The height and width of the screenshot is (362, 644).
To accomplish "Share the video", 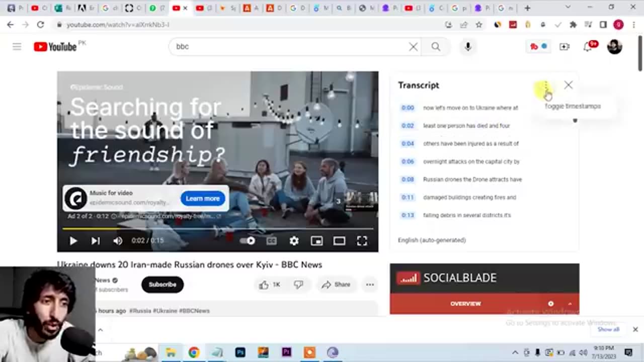I will [x=336, y=285].
